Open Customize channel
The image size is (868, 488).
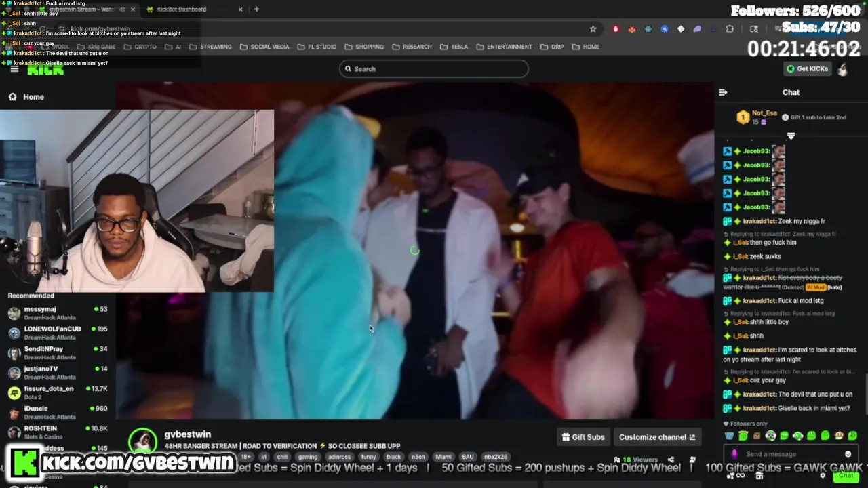pyautogui.click(x=657, y=437)
